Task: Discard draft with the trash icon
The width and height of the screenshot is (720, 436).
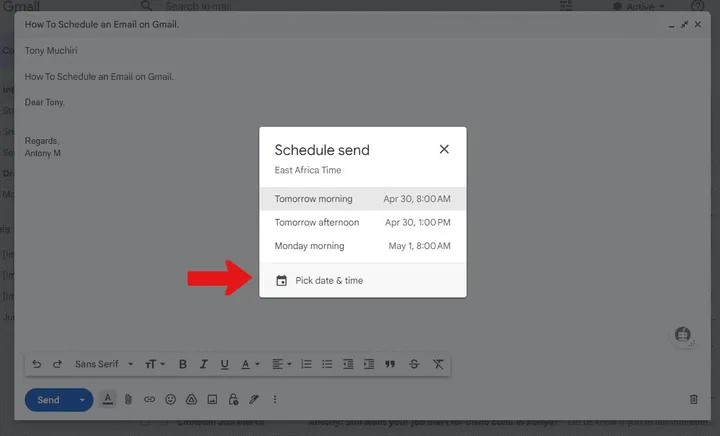Action: click(694, 400)
